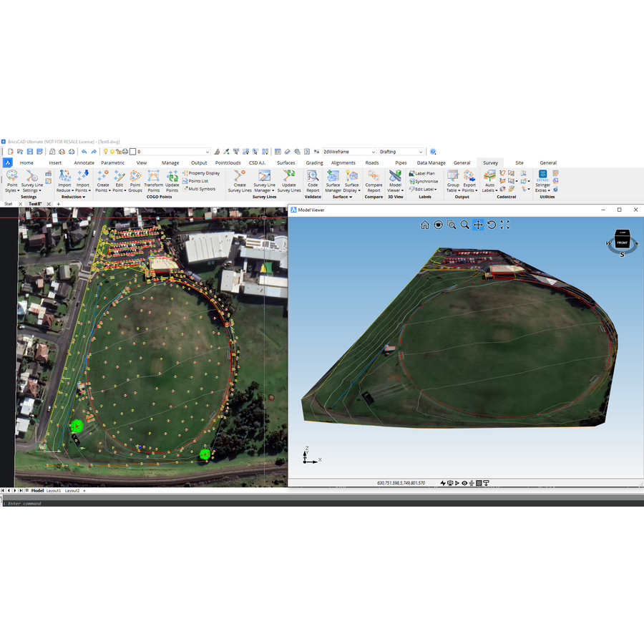Run Update Survey Lines

point(289,181)
